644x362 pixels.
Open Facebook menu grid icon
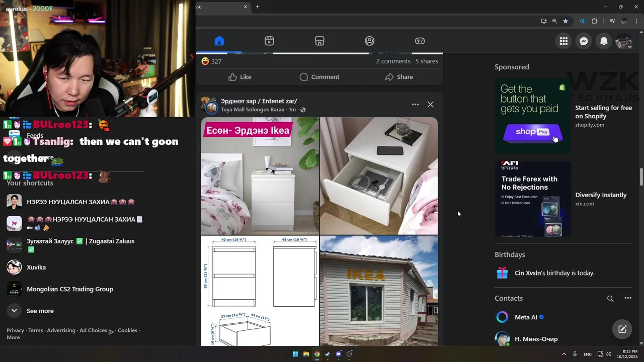(x=563, y=41)
